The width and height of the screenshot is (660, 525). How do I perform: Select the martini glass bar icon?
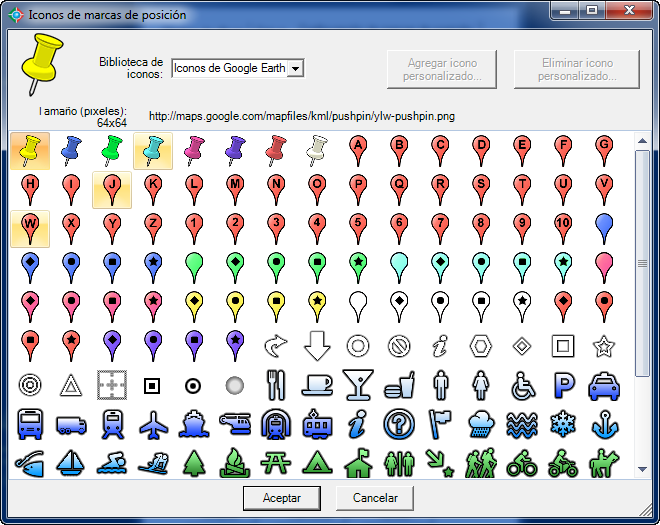click(358, 385)
